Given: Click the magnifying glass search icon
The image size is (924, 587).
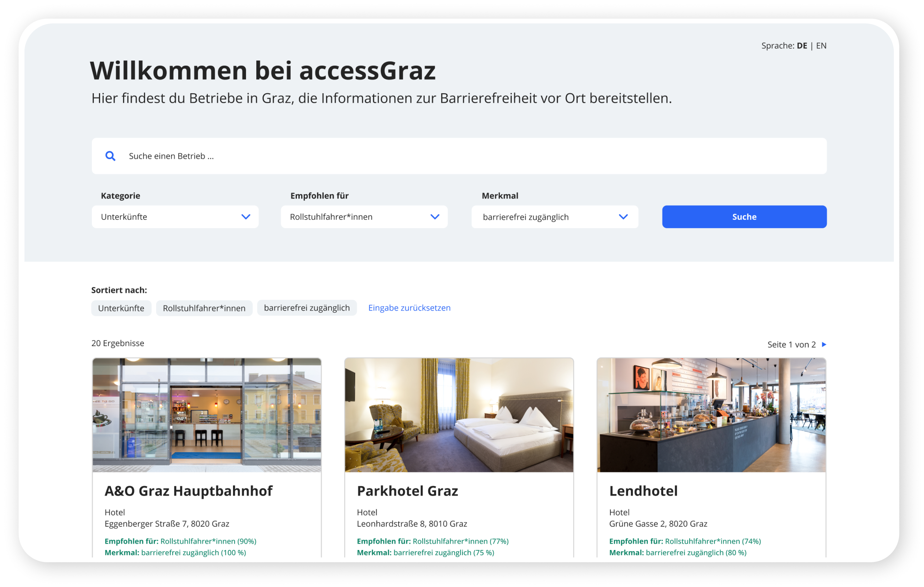Looking at the screenshot, I should [x=110, y=156].
